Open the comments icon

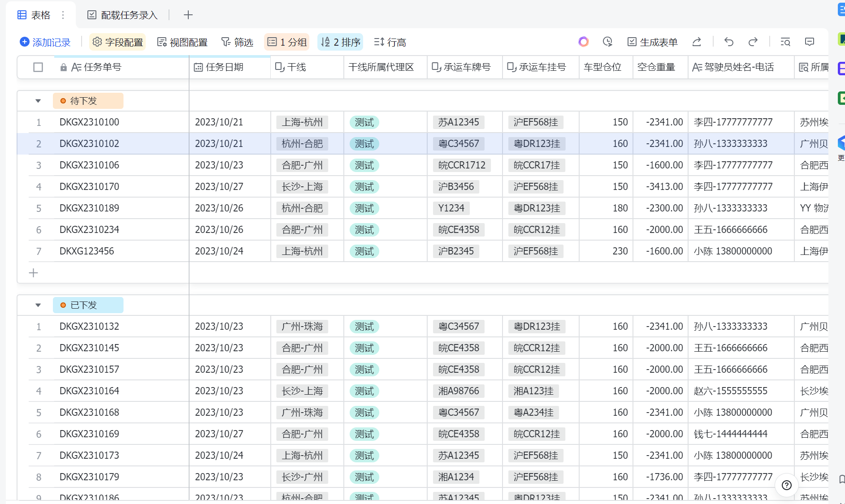(x=810, y=42)
